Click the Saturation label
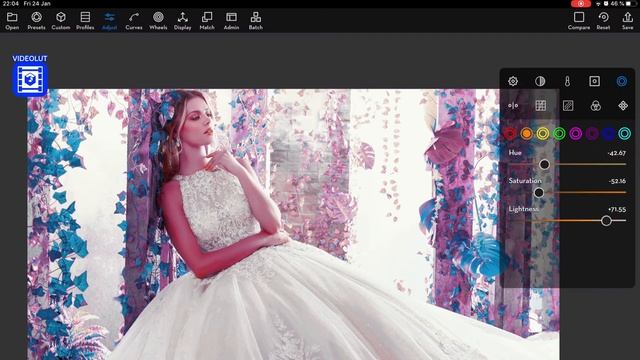640x360 pixels. click(525, 180)
